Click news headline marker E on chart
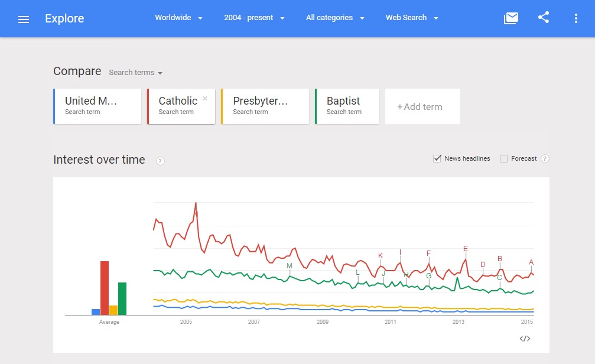This screenshot has height=364, width=595. pos(466,249)
